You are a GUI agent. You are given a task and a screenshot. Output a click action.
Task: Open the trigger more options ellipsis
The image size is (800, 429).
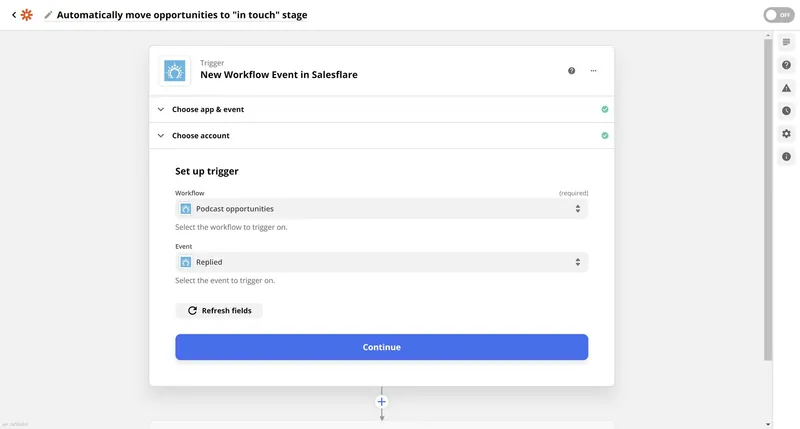point(593,71)
